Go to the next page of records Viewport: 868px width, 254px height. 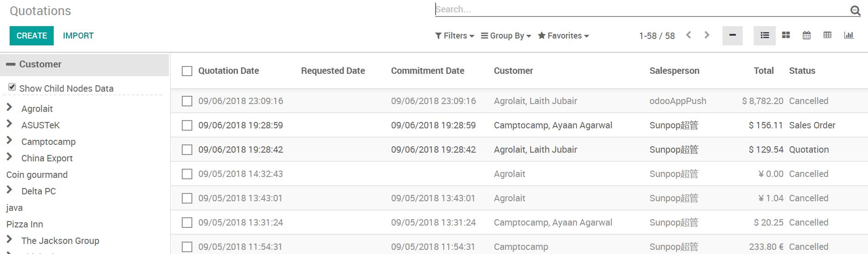pos(707,35)
